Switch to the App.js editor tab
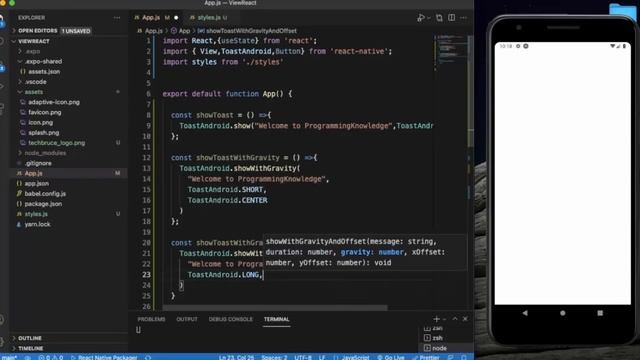The image size is (640, 360). 151,18
